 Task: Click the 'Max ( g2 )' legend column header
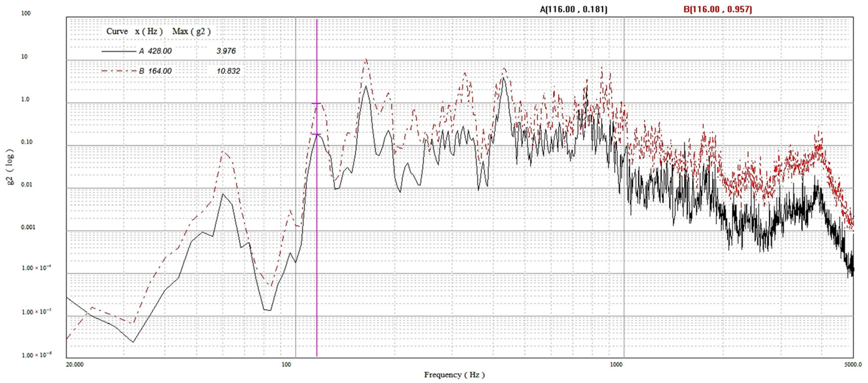point(191,31)
